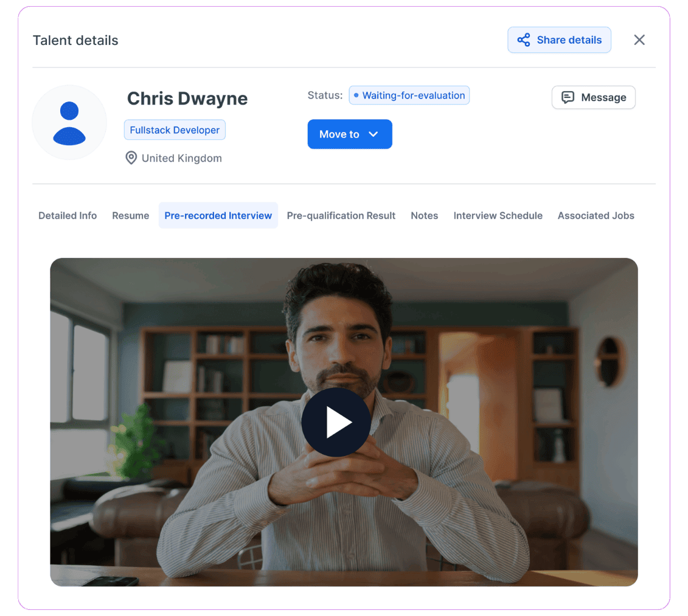This screenshot has width=688, height=616.
Task: View the Pre-qualification Result tab
Action: 341,216
